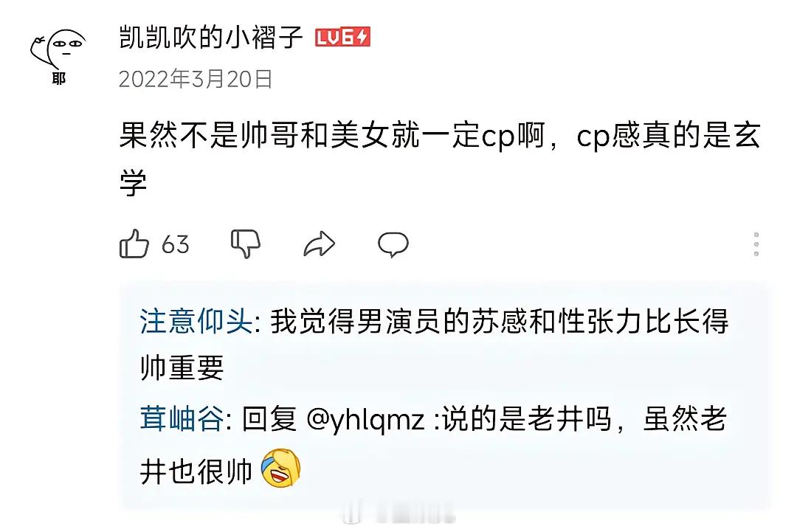
Task: Tap the date 2022年3月20日
Action: tap(196, 79)
